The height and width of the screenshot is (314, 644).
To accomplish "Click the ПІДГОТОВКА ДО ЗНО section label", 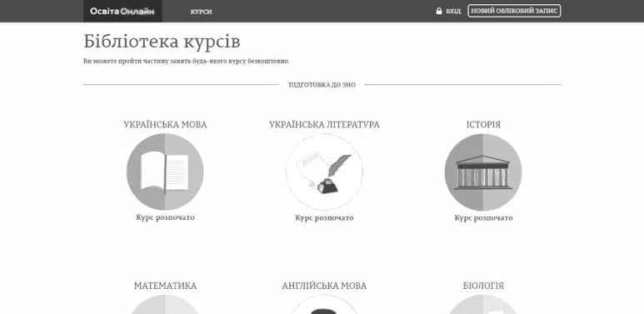I will click(x=322, y=85).
